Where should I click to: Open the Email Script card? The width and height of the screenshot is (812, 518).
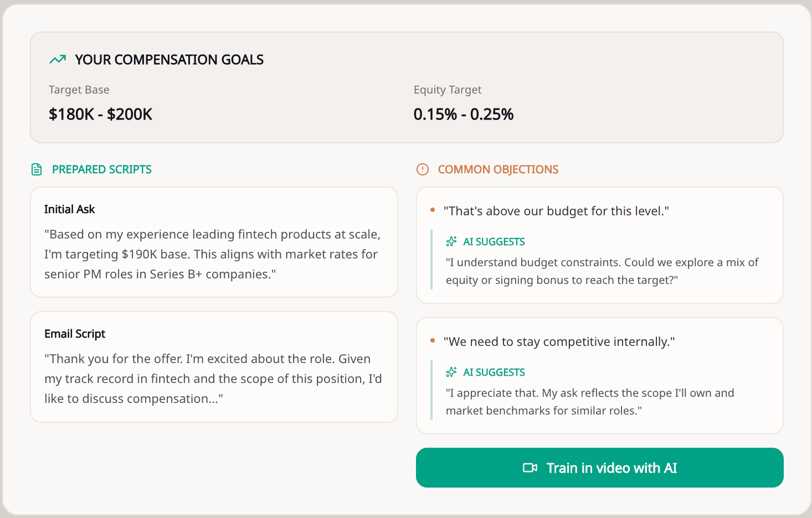click(214, 366)
